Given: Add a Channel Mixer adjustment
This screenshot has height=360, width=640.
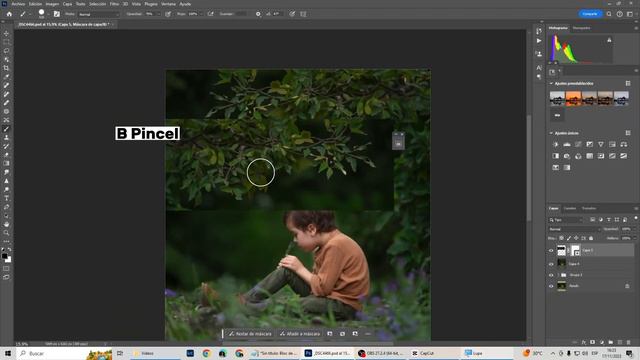Looking at the screenshot, I should coord(578,156).
